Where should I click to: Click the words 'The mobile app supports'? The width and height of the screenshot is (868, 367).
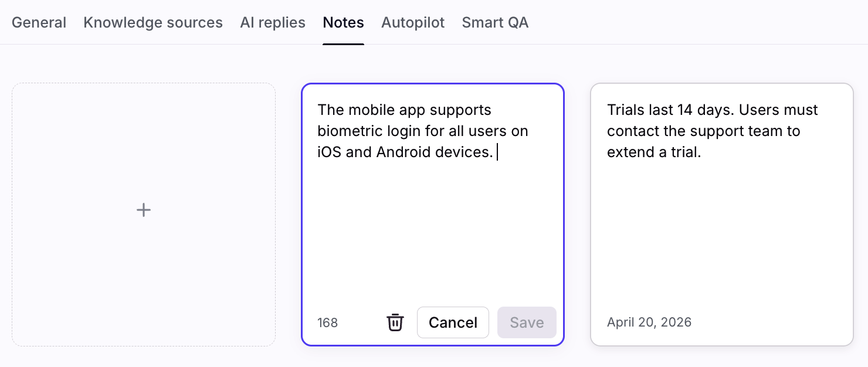pyautogui.click(x=405, y=110)
